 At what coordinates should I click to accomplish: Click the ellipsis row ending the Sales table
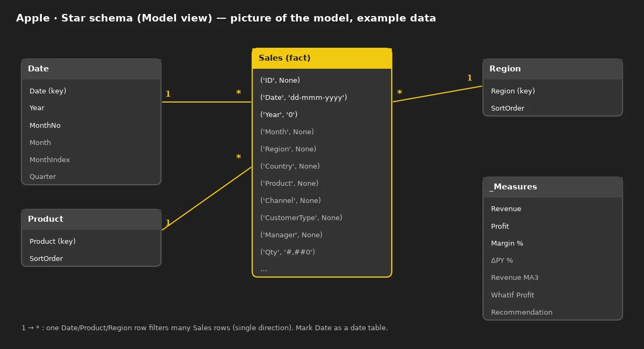[x=264, y=270]
